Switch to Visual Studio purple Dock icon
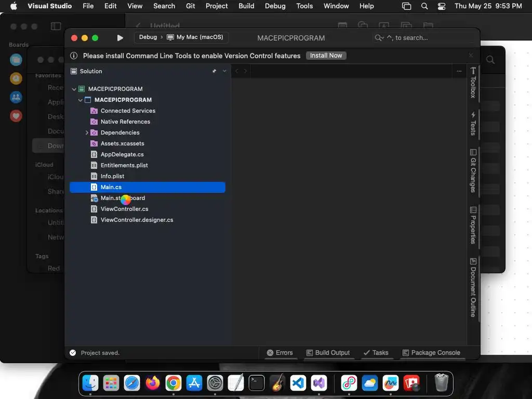The image size is (532, 399). point(319,383)
